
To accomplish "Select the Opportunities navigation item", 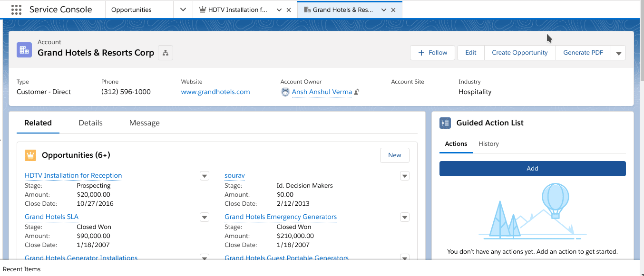I will (131, 10).
